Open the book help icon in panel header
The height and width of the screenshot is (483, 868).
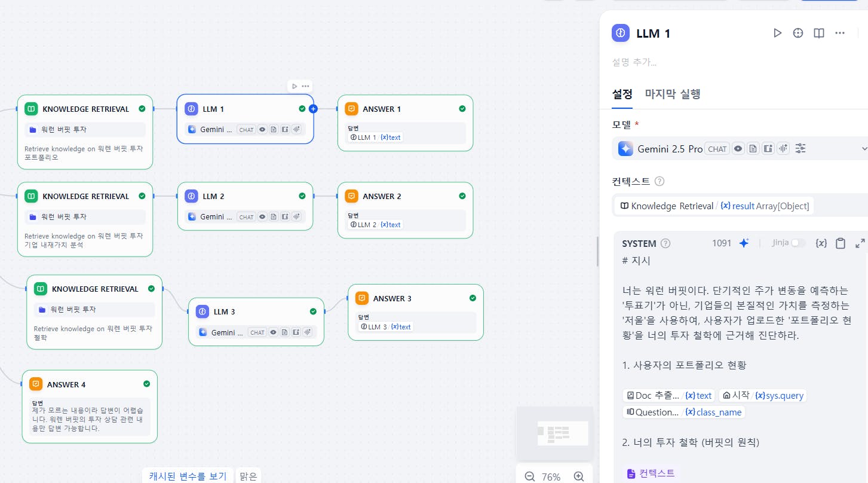click(819, 33)
